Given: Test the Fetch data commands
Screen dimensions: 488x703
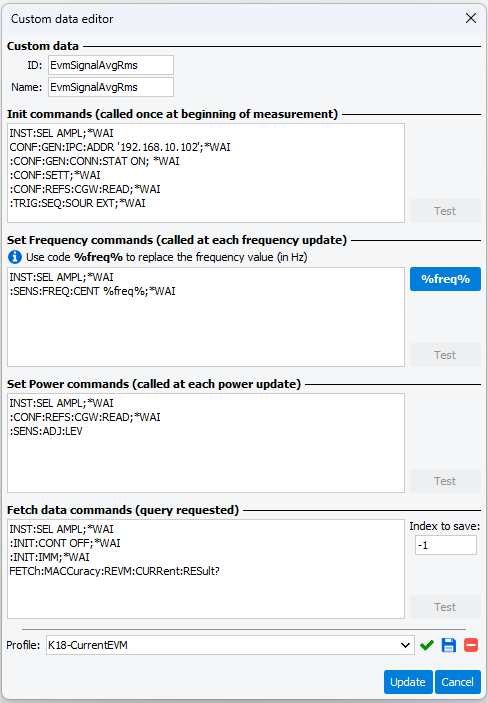Looking at the screenshot, I should click(445, 607).
